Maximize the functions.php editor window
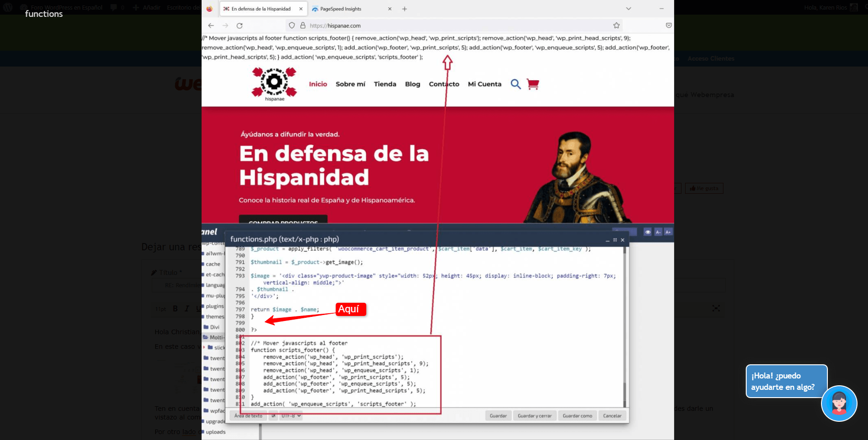 pyautogui.click(x=615, y=240)
